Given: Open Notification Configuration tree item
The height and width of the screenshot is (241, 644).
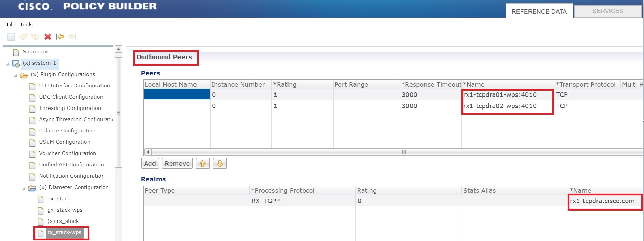Looking at the screenshot, I should 72,176.
